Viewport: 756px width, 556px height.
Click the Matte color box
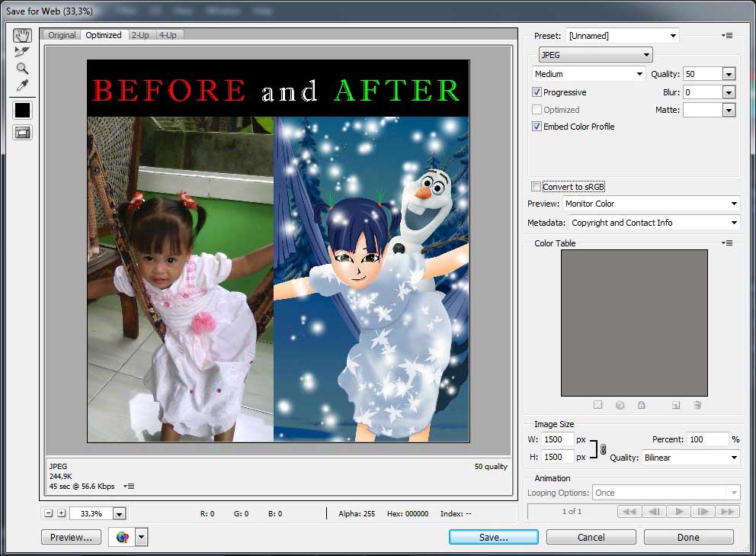(703, 111)
